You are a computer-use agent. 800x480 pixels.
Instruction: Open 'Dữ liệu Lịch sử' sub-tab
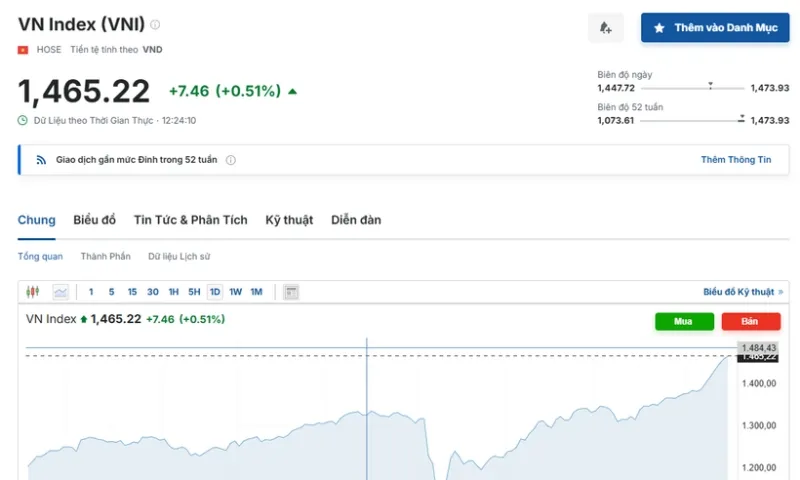179,257
